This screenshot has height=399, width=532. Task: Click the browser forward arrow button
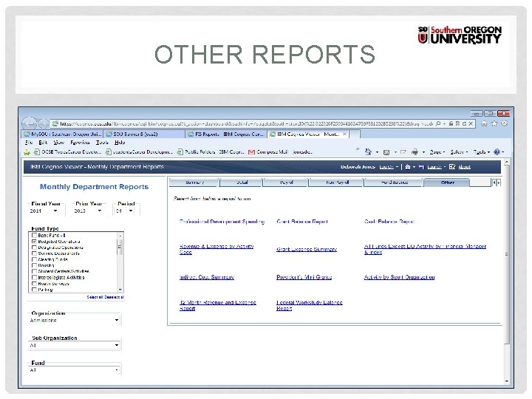(44, 123)
